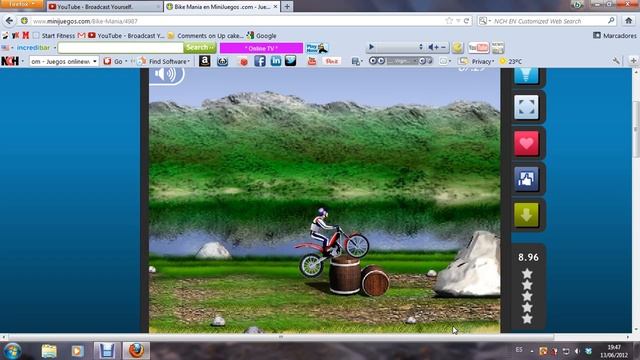Click the YouTube button beside Pac-Man icon
Image resolution: width=640 pixels, height=360 pixels.
pos(478,48)
